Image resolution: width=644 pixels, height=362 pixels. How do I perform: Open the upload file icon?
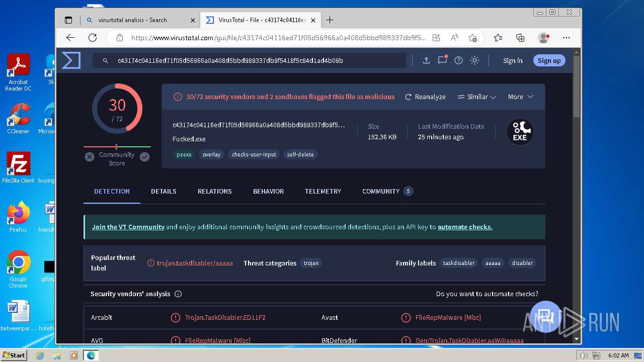coord(426,60)
